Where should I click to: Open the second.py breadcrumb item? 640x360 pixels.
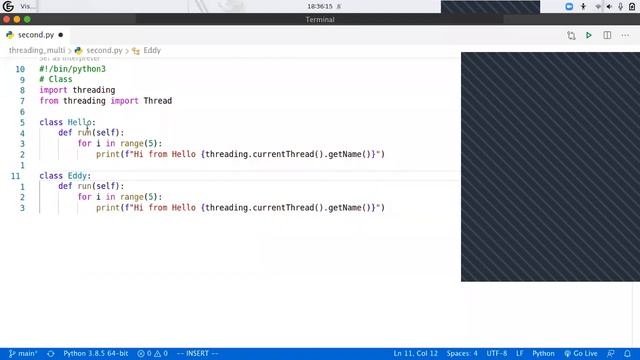coord(104,50)
